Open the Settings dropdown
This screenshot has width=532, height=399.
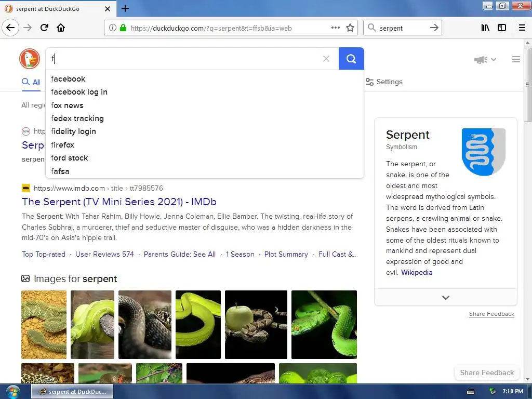384,82
